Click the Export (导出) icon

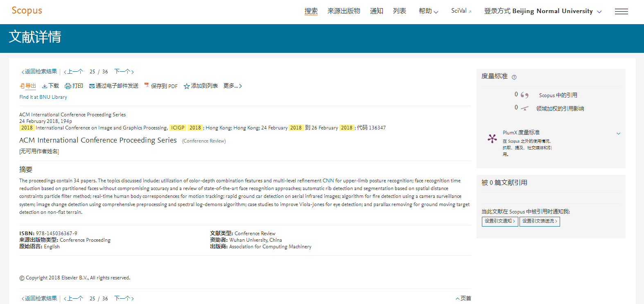[22, 86]
